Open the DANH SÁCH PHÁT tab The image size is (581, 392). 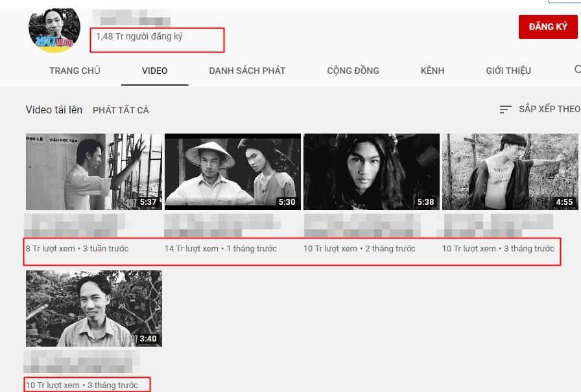[247, 71]
